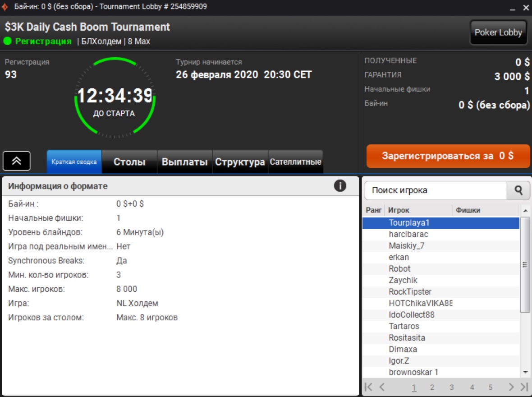
Task: Sort players by Фишки column
Action: click(x=485, y=210)
